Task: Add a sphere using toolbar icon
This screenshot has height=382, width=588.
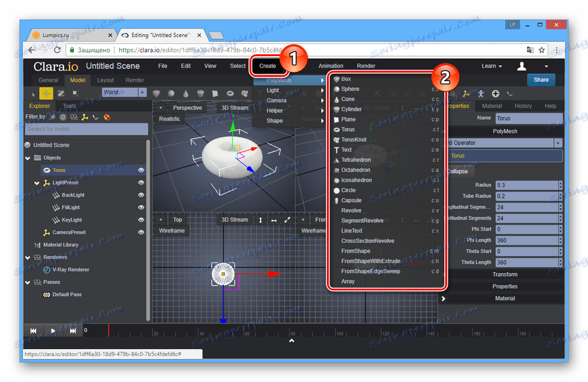Action: click(171, 93)
